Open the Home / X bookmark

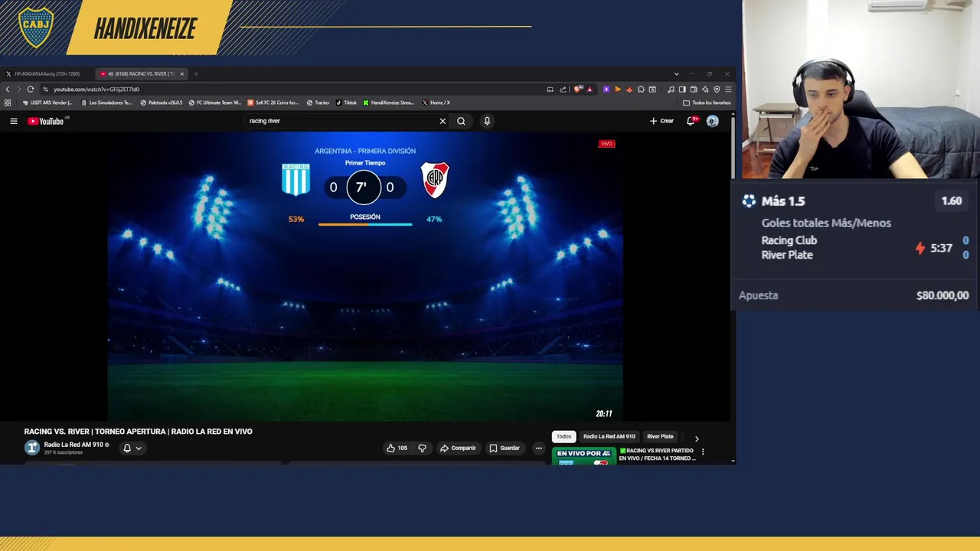[x=436, y=103]
